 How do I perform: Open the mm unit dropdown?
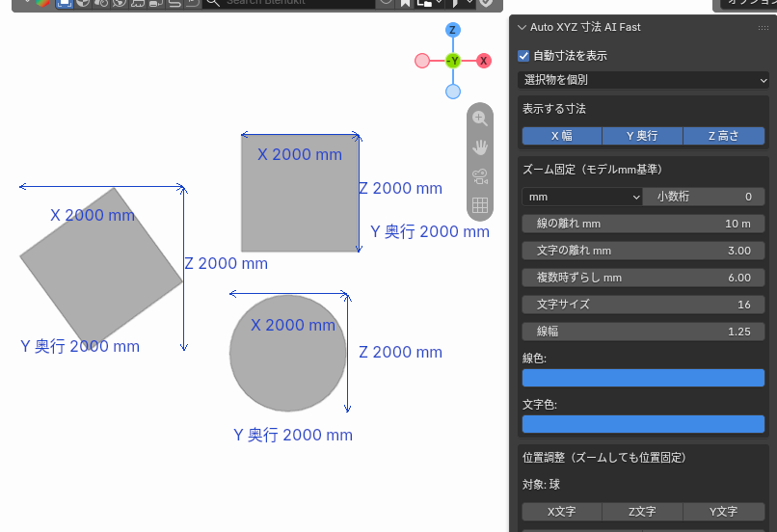pos(582,197)
